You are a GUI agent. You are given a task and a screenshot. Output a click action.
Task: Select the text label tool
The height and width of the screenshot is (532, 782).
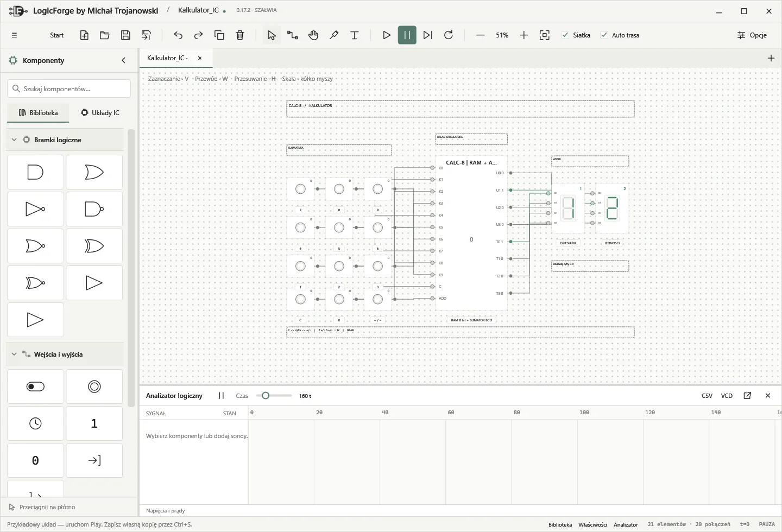pos(355,35)
